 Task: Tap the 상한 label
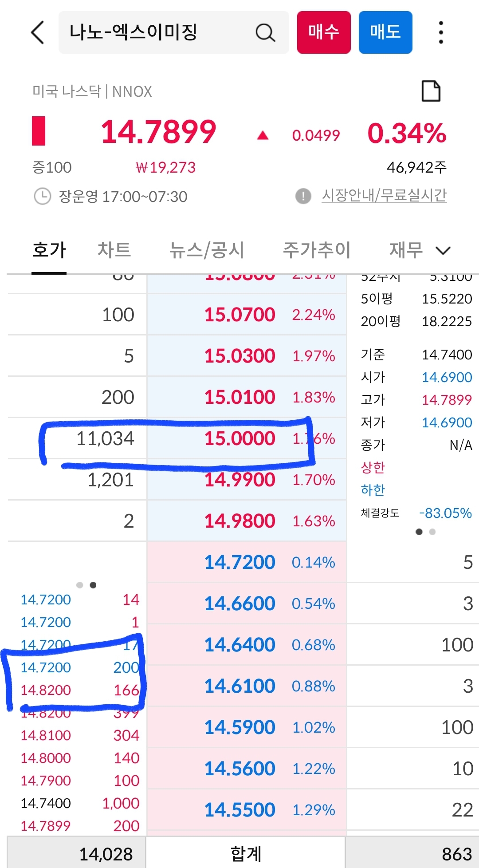(x=373, y=467)
